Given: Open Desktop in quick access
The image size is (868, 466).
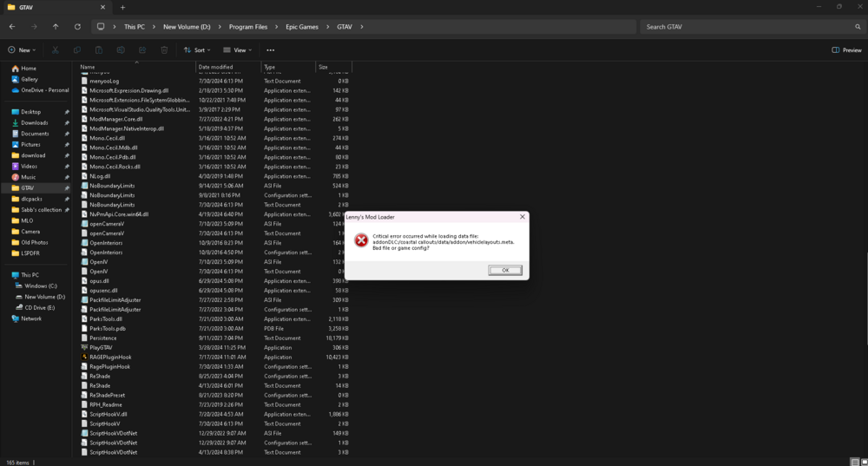Looking at the screenshot, I should [26, 112].
